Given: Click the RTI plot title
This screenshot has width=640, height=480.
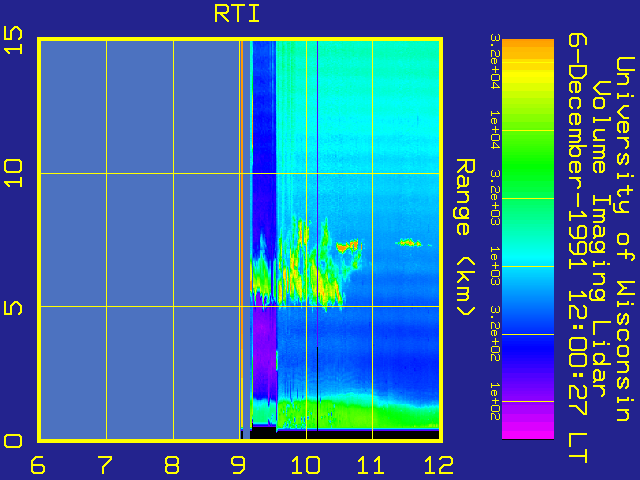Looking at the screenshot, I should click(237, 13).
